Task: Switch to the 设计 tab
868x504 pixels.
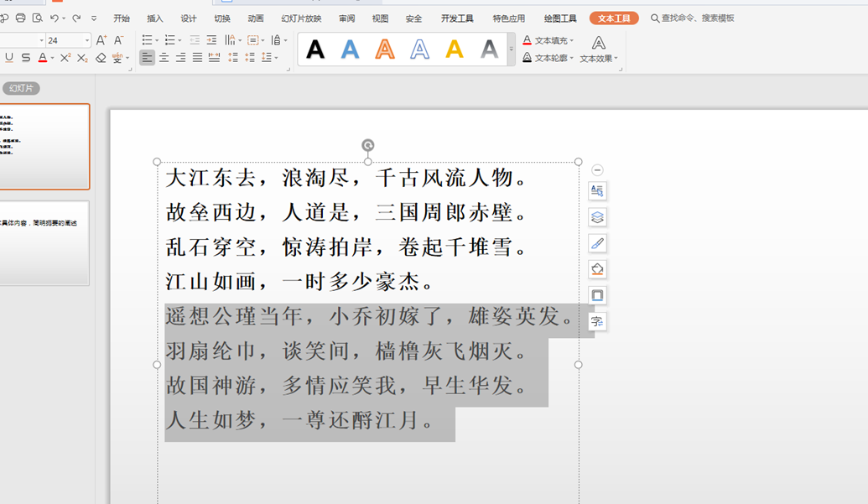Action: pyautogui.click(x=188, y=18)
